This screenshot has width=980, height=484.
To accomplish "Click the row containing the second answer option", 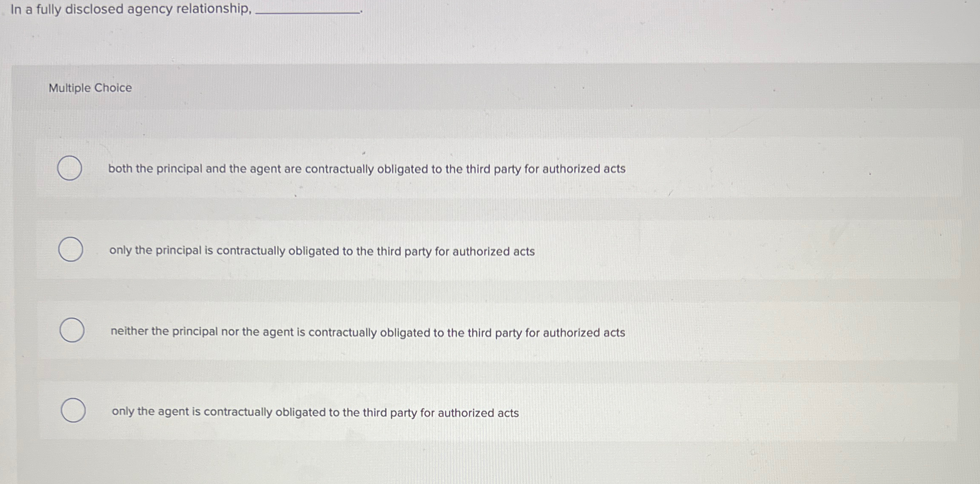I will pyautogui.click(x=469, y=250).
